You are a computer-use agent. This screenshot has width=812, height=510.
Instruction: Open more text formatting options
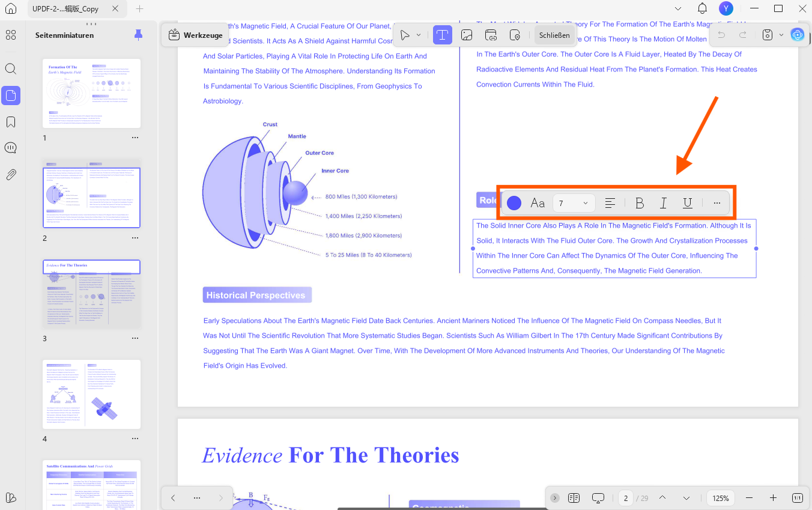[x=717, y=203]
